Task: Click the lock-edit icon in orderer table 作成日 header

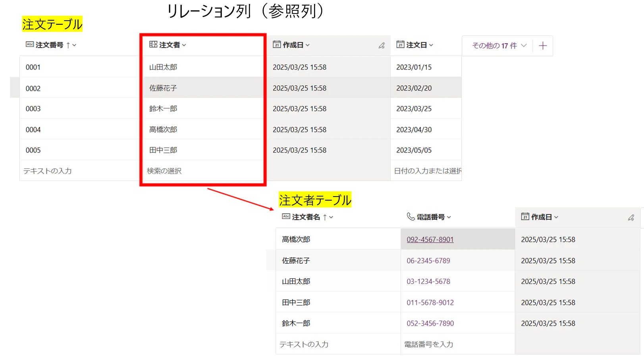Action: pos(631,218)
